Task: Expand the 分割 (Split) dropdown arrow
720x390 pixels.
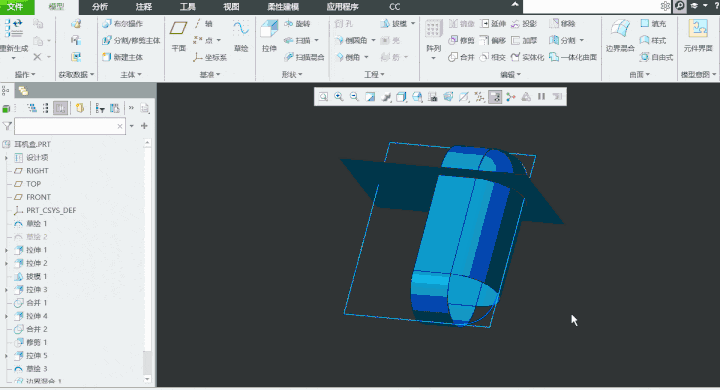Action: tap(582, 40)
